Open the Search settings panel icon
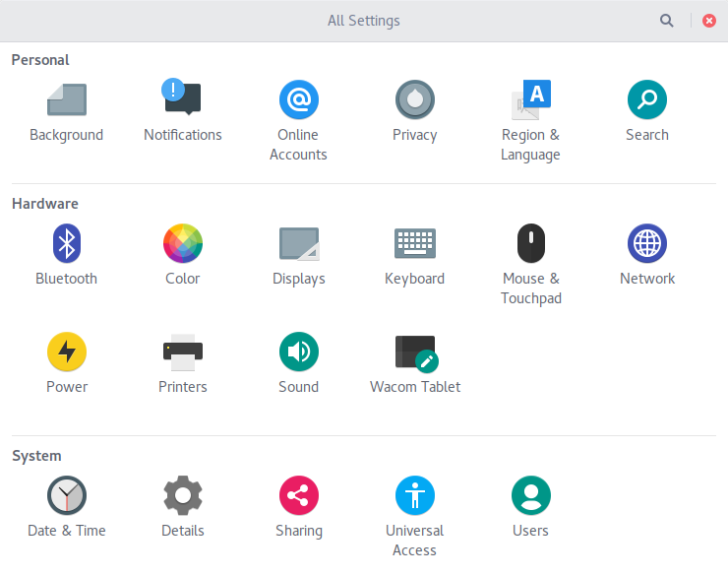 pyautogui.click(x=646, y=99)
